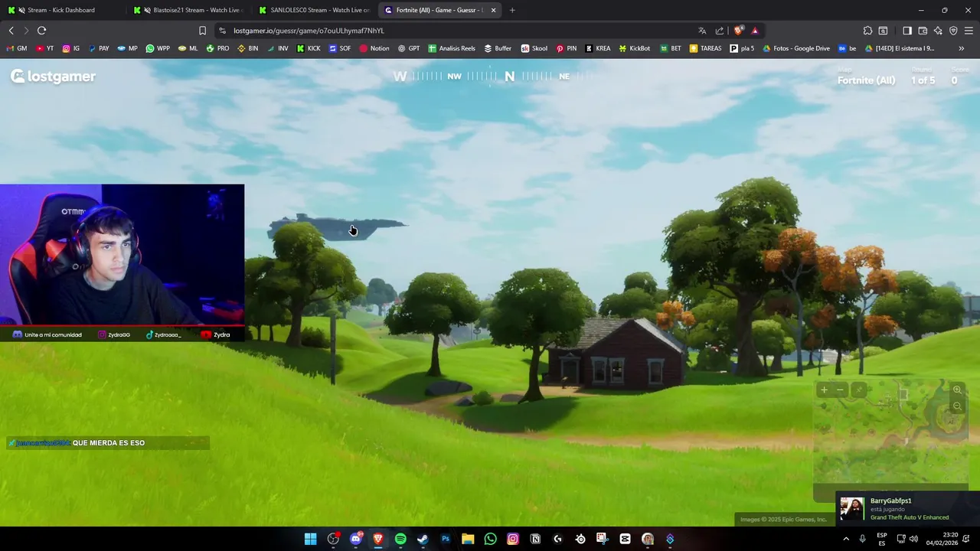Open the Brave Wallet icon
The image size is (980, 551).
point(923,31)
